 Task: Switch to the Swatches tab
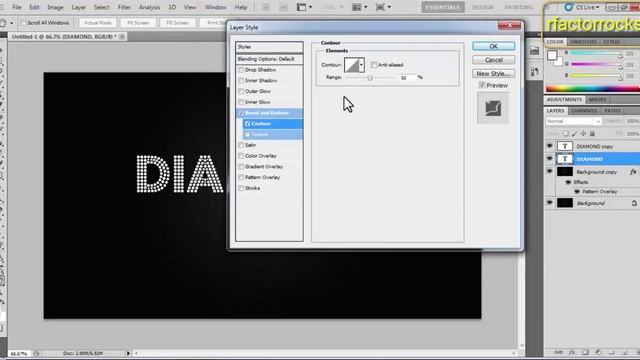coord(583,42)
